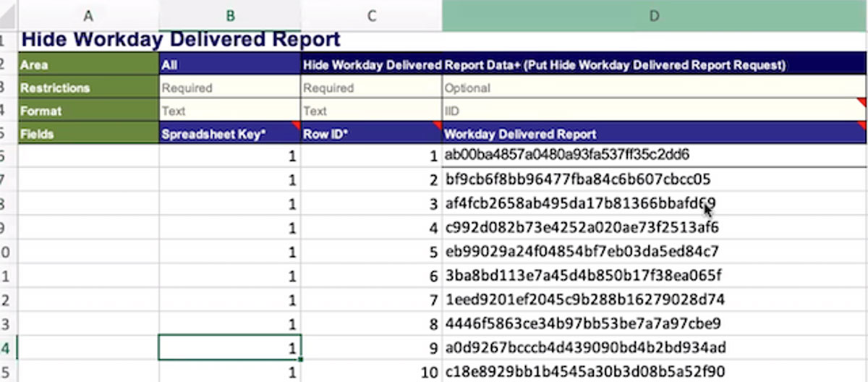Viewport: 868px width, 382px height.
Task: Select Spreadsheet Key cell beside Row ID 1
Action: click(x=230, y=155)
